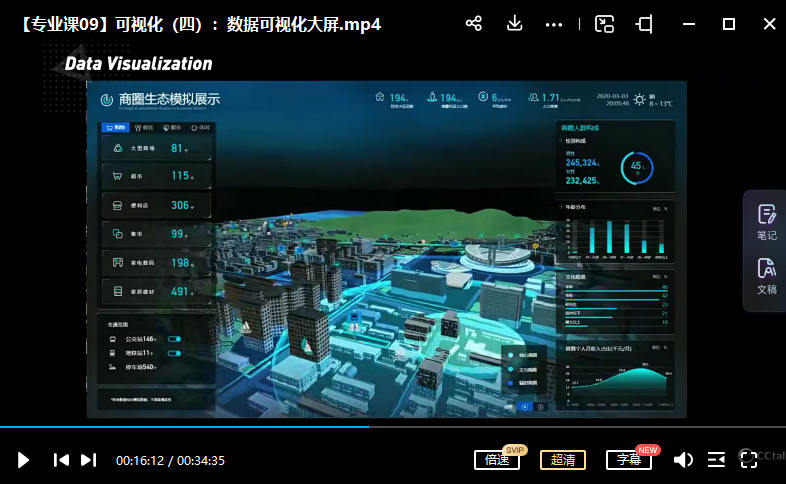
Task: Switch to mini player mode icon
Action: point(604,24)
